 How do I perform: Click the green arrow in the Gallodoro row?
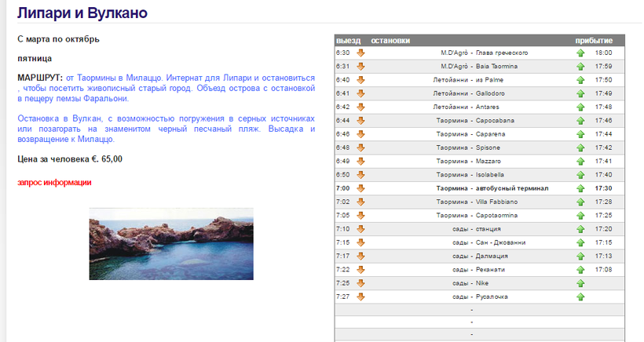pyautogui.click(x=580, y=93)
